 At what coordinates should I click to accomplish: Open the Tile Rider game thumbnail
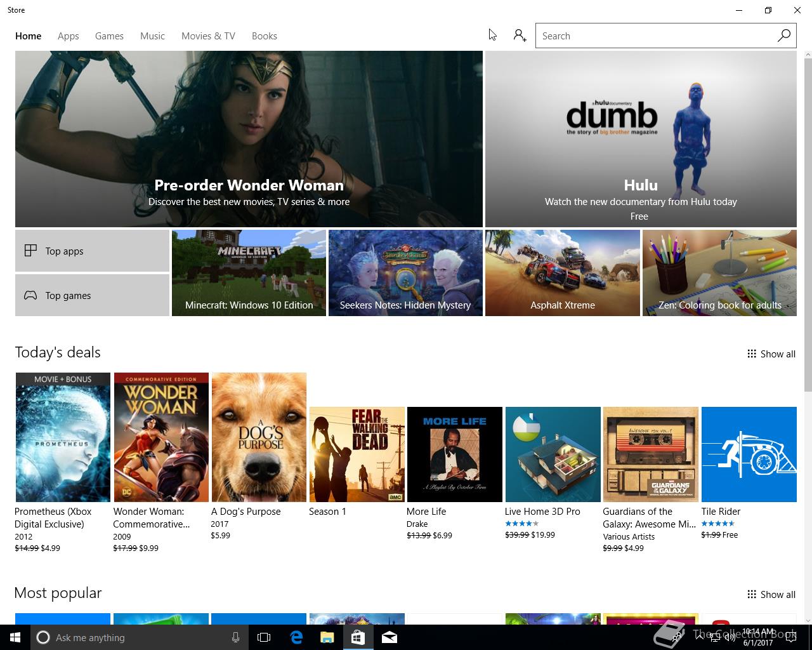[749, 454]
